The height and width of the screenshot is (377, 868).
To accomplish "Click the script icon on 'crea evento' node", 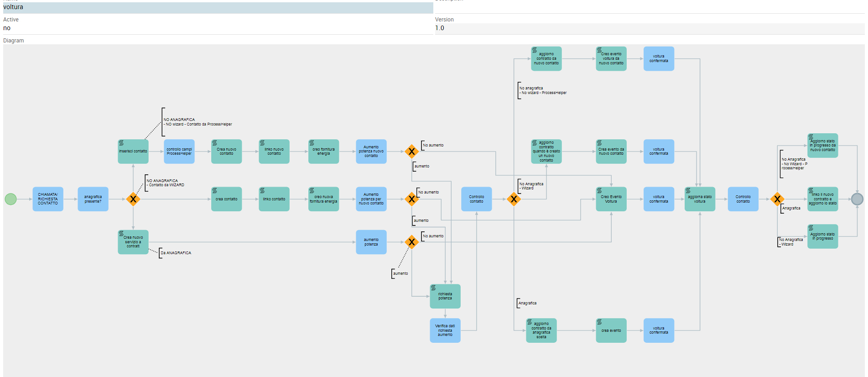I will click(x=599, y=322).
